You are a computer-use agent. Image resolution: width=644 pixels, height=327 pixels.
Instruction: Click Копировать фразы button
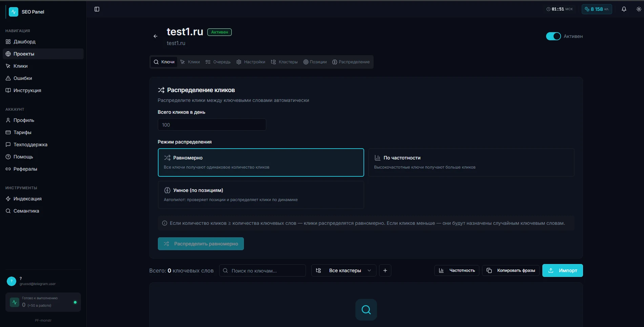tap(511, 270)
